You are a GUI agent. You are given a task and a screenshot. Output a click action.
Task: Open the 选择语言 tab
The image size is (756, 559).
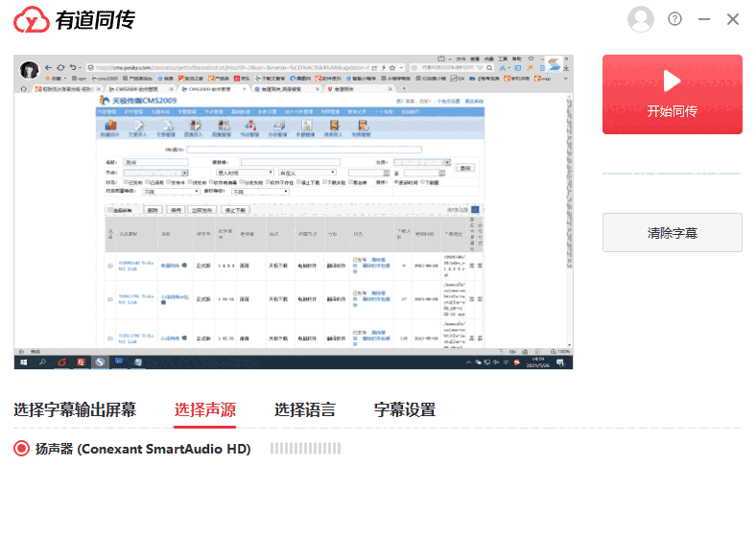(305, 410)
